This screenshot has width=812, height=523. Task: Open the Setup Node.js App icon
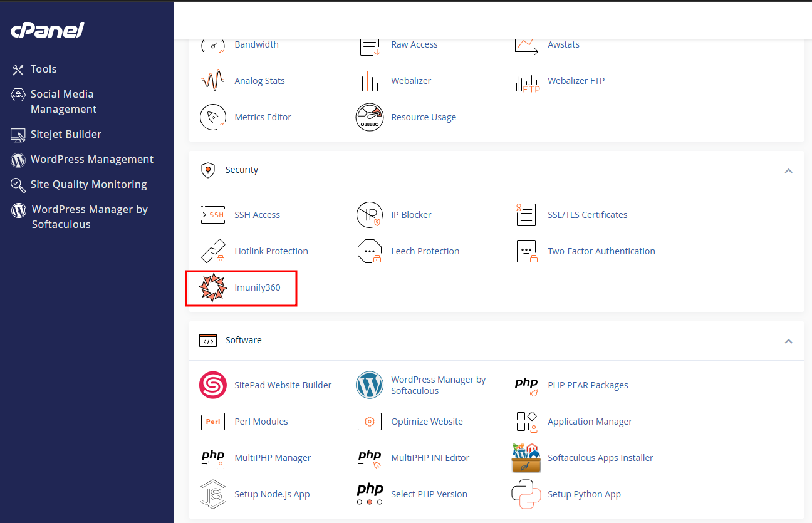click(212, 494)
